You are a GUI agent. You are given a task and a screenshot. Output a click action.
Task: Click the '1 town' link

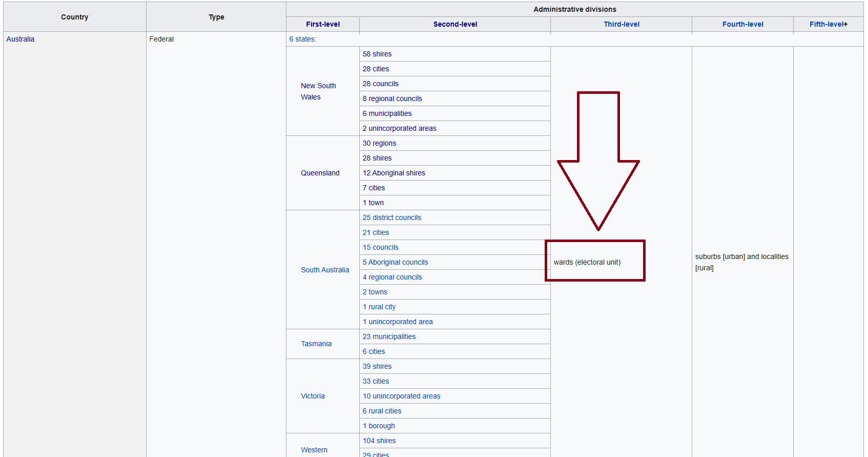373,203
